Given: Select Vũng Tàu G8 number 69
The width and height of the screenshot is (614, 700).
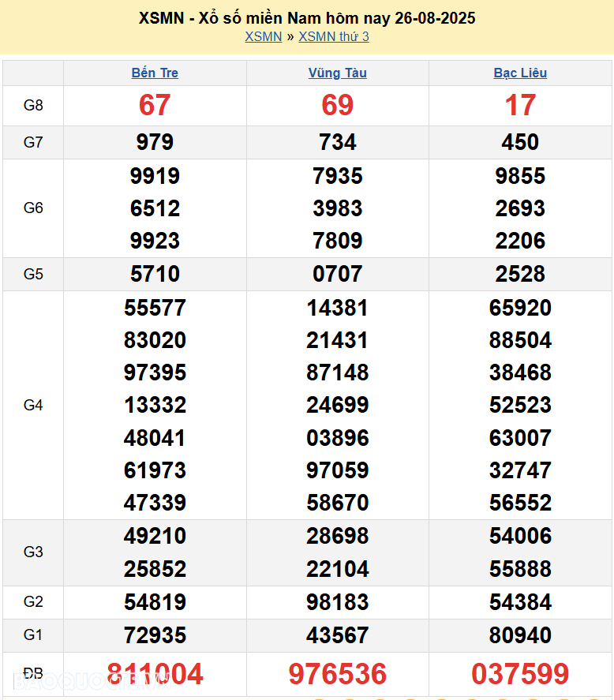Looking at the screenshot, I should point(337,105).
